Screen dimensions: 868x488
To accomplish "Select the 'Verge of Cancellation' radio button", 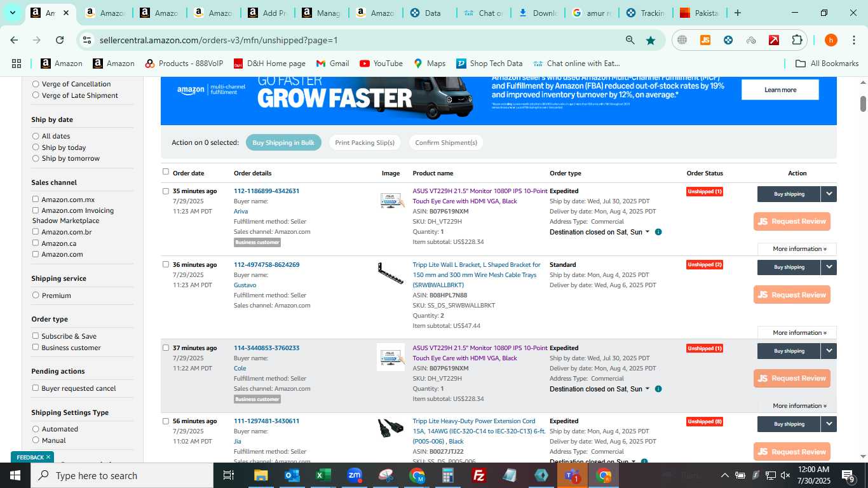I will click(x=36, y=84).
